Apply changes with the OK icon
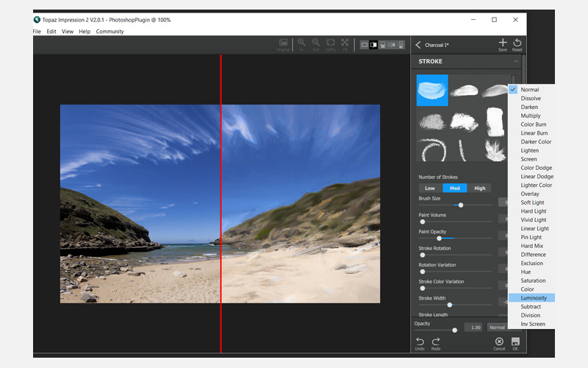The image size is (588, 368). click(516, 344)
